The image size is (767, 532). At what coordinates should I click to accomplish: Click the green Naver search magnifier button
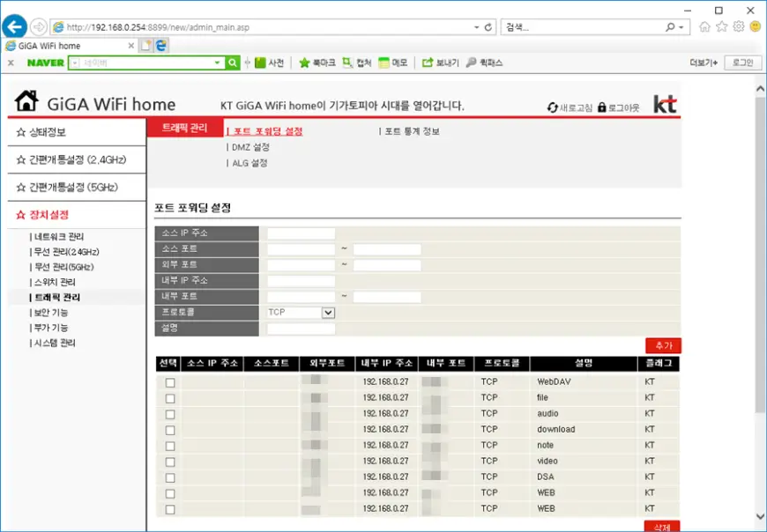tap(233, 63)
